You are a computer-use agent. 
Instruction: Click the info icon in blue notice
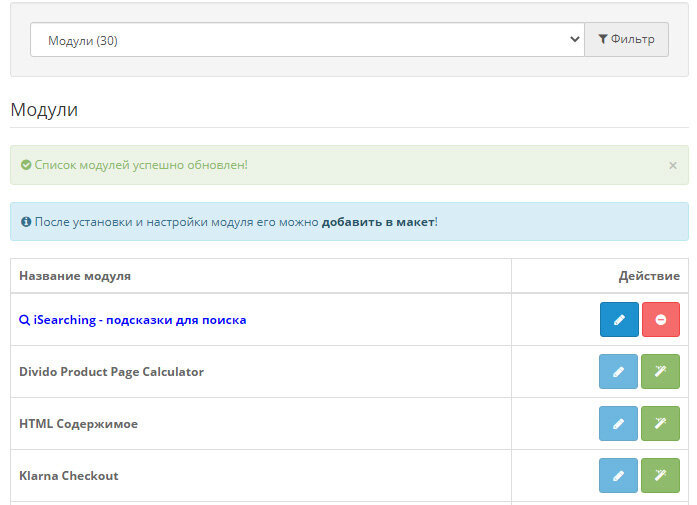pos(26,221)
